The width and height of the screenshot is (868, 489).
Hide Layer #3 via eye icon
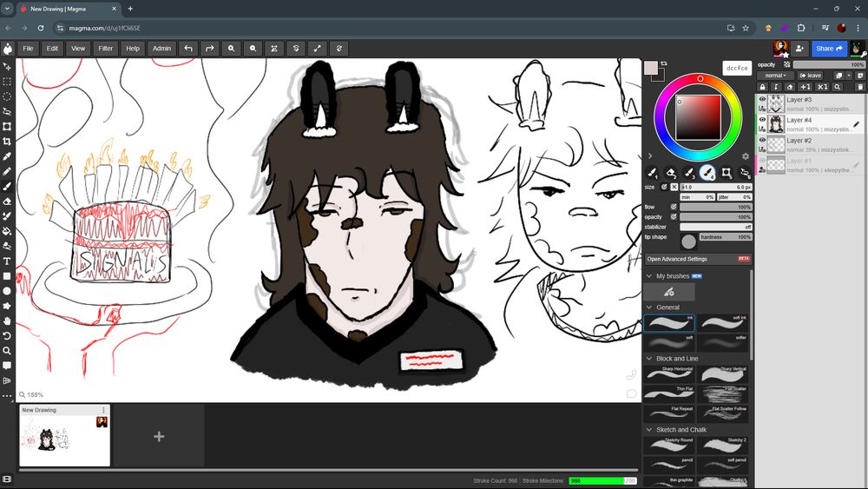point(762,100)
